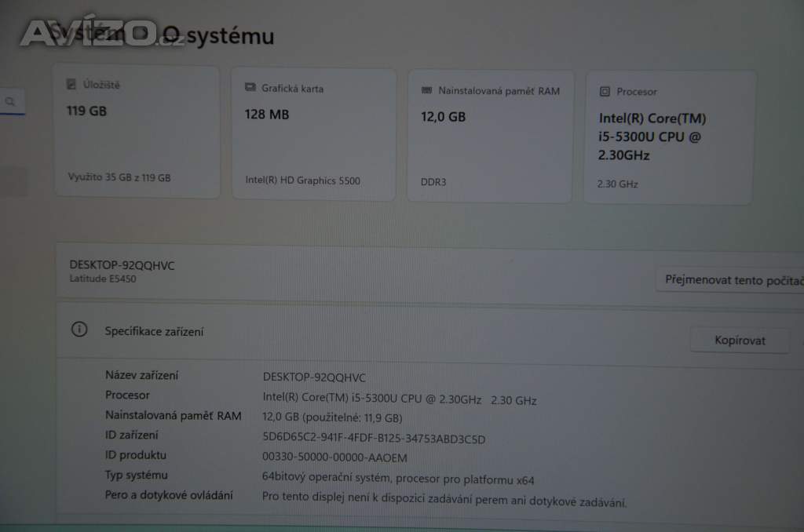
Task: Click the Latitude E5450 model text
Action: [103, 279]
